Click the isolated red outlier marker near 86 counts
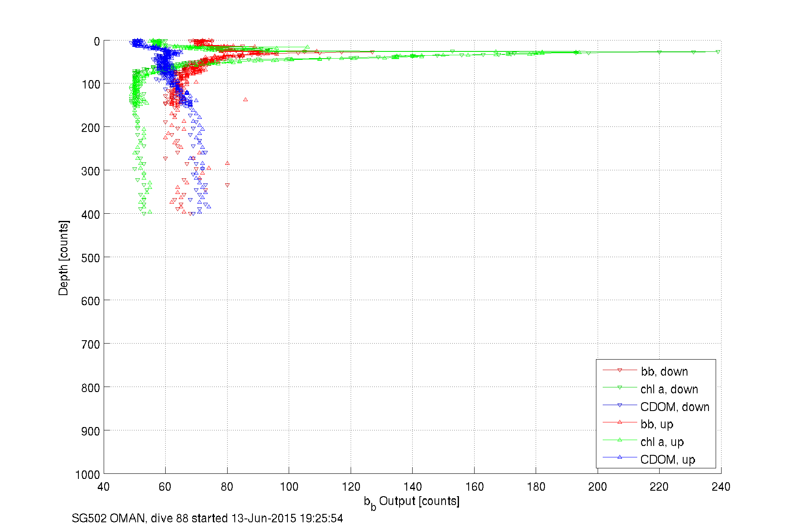797x532 pixels. click(x=245, y=99)
